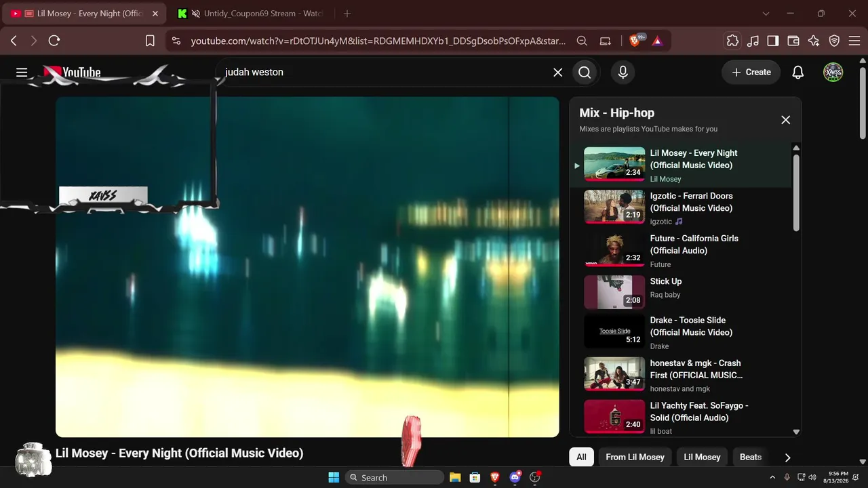Open Brave main menu
868x488 pixels.
tap(854, 41)
